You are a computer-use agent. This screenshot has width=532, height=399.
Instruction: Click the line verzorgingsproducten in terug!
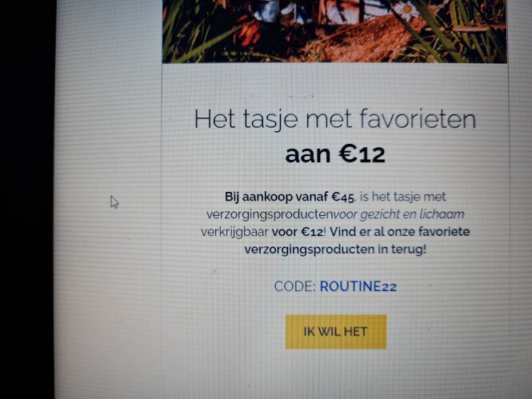335,249
